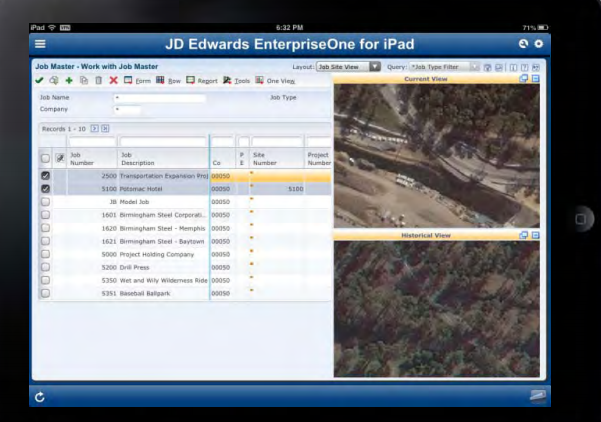Pop out the Historical View panel
The height and width of the screenshot is (422, 601).
coord(524,235)
